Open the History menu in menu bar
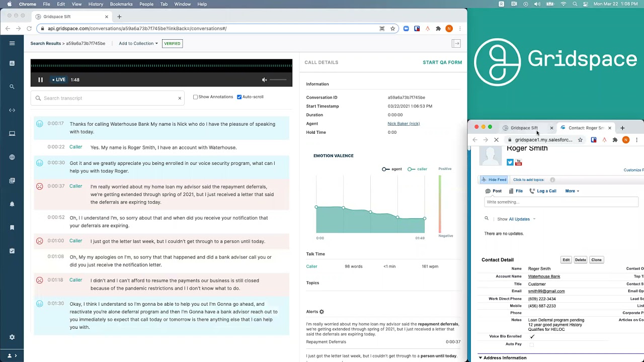Image resolution: width=644 pixels, height=362 pixels. 96,4
